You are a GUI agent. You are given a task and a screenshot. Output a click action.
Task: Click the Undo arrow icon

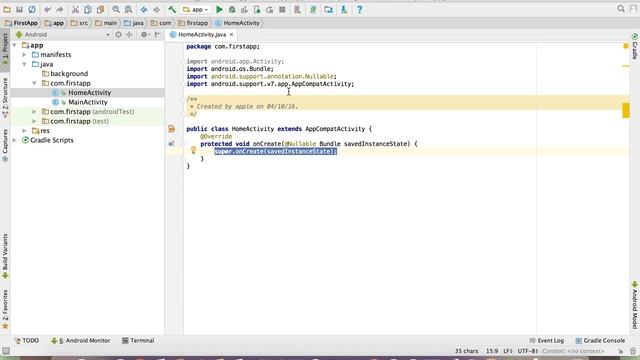pyautogui.click(x=47, y=9)
